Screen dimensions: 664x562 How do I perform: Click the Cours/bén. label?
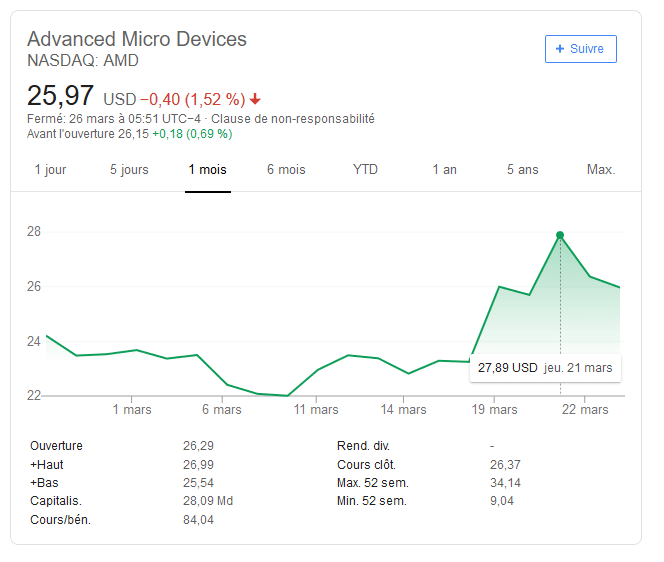coord(61,520)
